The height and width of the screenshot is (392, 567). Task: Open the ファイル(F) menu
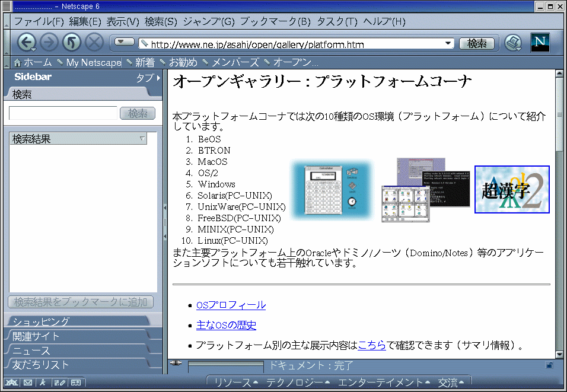pyautogui.click(x=39, y=21)
